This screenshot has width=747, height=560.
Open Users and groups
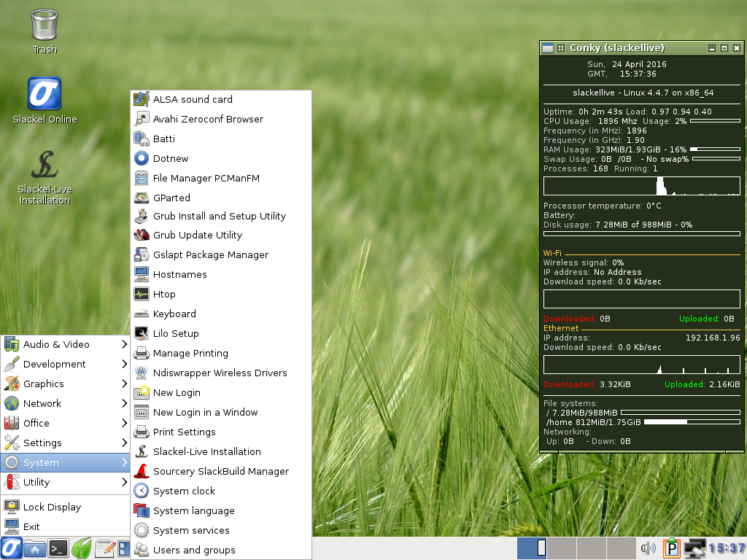click(x=221, y=550)
